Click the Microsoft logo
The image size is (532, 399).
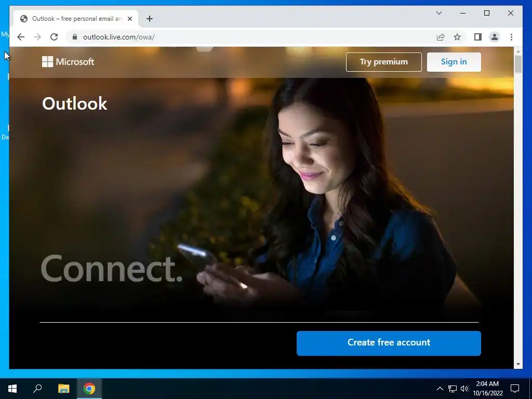tap(68, 62)
